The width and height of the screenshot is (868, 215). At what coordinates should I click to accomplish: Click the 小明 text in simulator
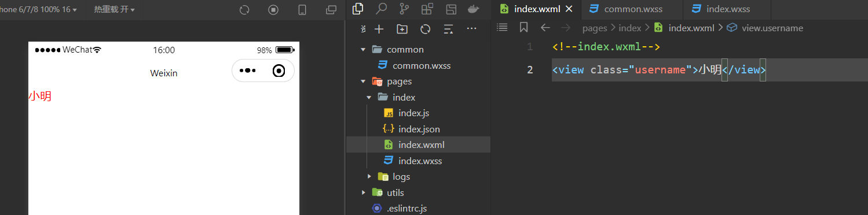40,97
